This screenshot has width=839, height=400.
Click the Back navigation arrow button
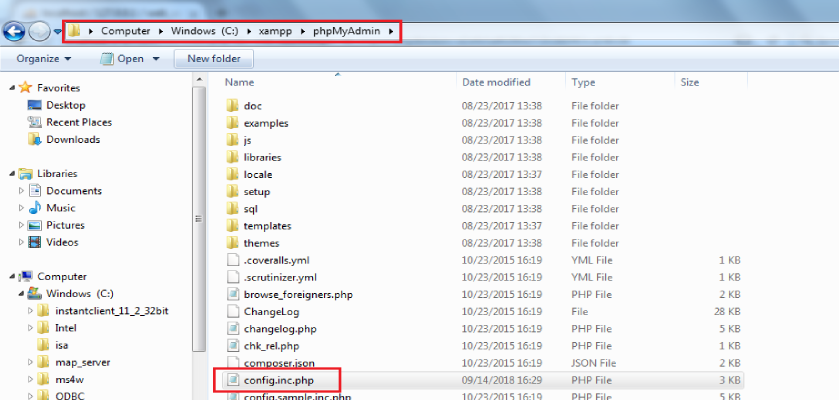(13, 32)
